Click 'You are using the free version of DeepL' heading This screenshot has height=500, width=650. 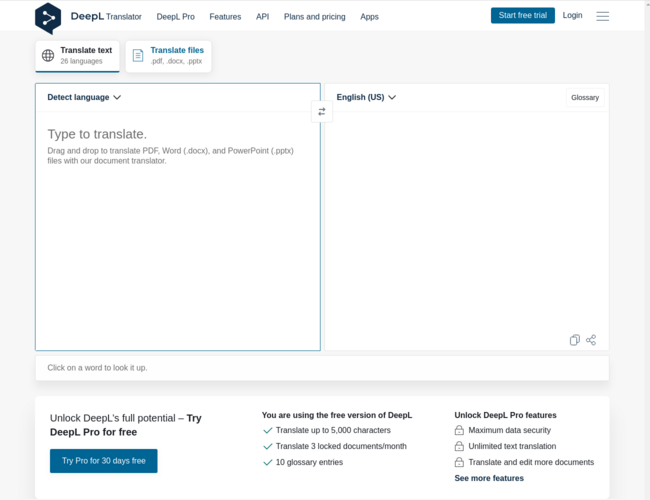[337, 415]
